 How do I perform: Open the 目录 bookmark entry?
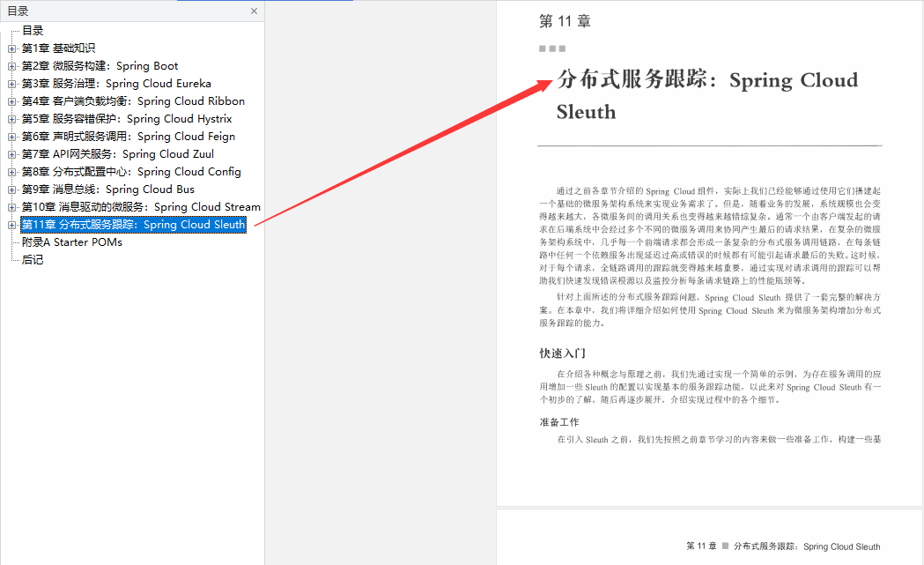pyautogui.click(x=33, y=31)
